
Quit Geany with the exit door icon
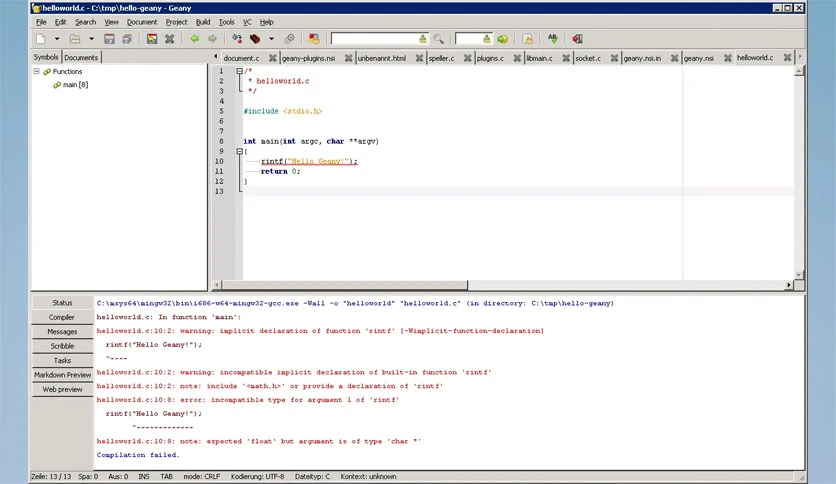tap(577, 39)
